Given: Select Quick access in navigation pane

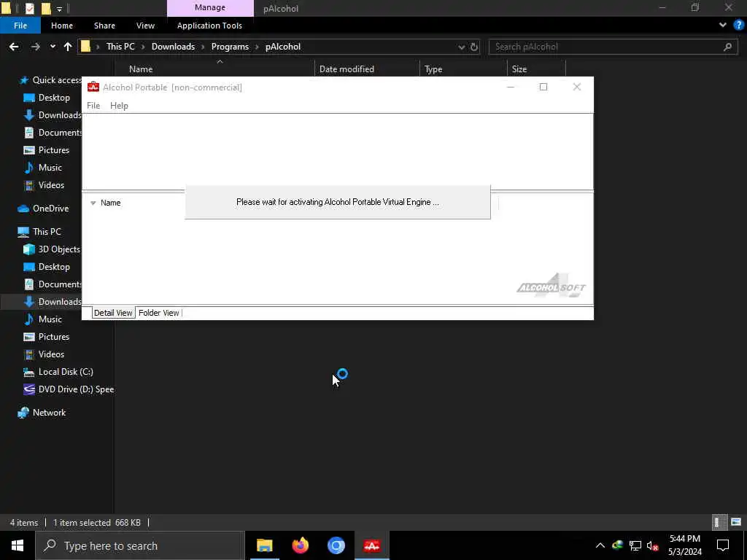Looking at the screenshot, I should (x=50, y=80).
